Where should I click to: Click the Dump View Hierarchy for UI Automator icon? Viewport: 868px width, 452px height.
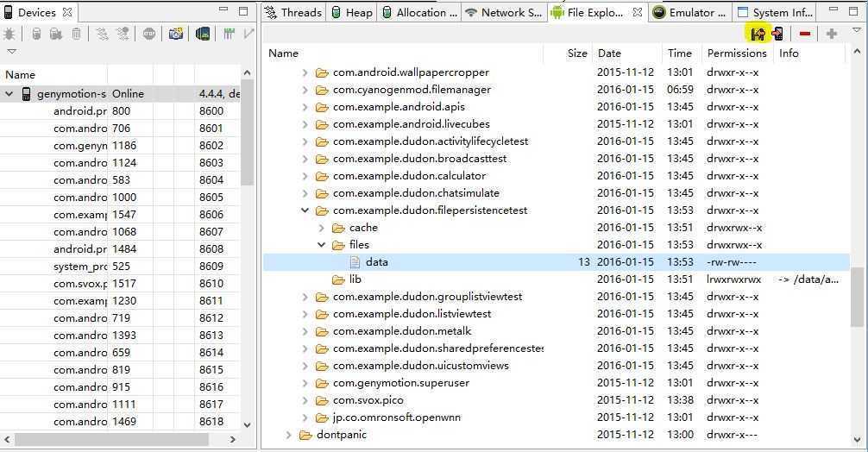[x=203, y=34]
